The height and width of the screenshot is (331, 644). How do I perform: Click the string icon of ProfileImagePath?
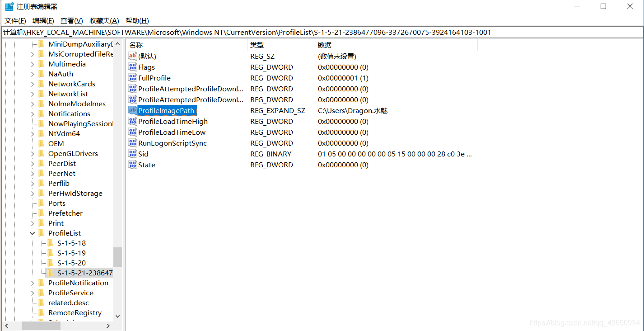(133, 110)
